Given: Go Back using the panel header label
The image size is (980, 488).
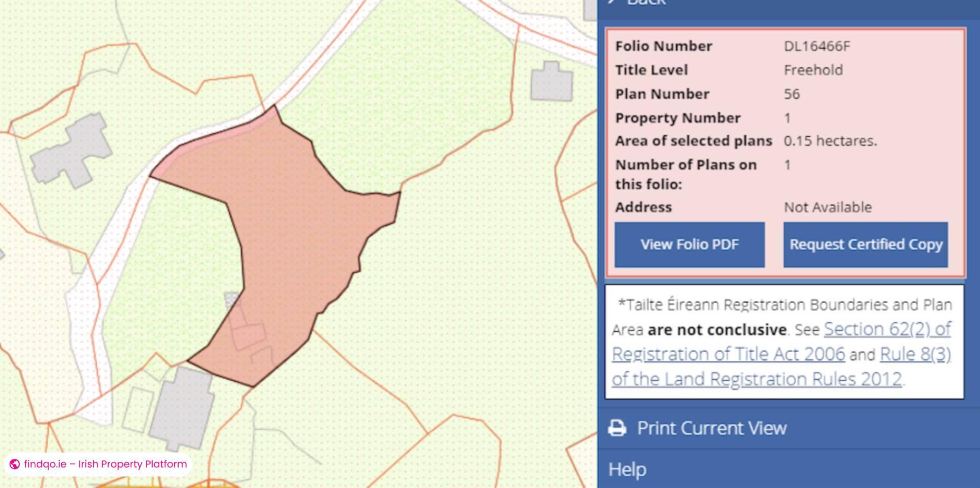Looking at the screenshot, I should [646, 3].
